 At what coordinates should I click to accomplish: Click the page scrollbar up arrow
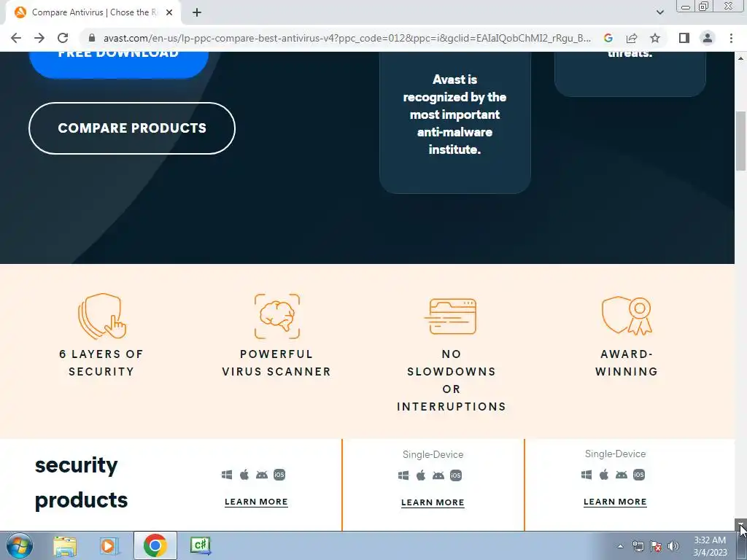click(x=740, y=58)
